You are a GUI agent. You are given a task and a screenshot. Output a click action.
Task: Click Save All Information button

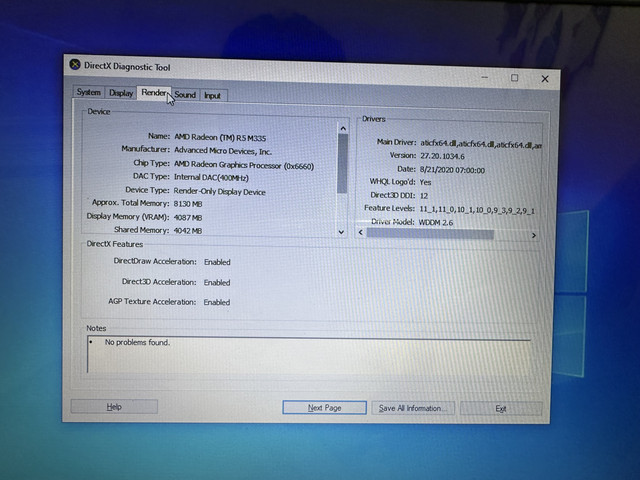coord(413,408)
